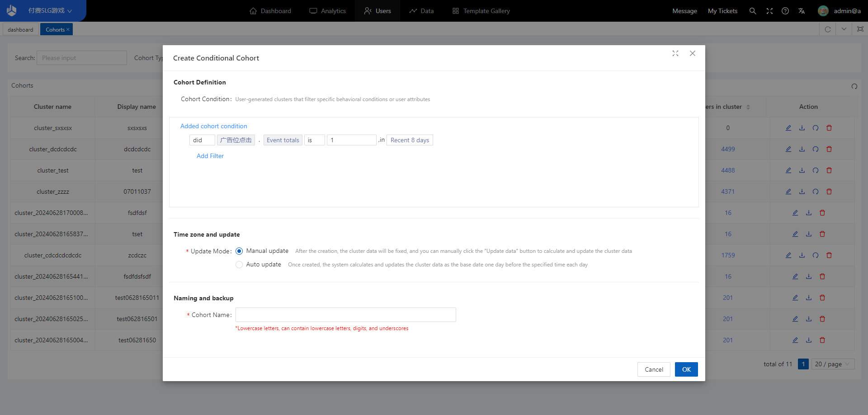The height and width of the screenshot is (415, 868).
Task: Toggle fullscreen icon in top navigation bar
Action: (769, 11)
